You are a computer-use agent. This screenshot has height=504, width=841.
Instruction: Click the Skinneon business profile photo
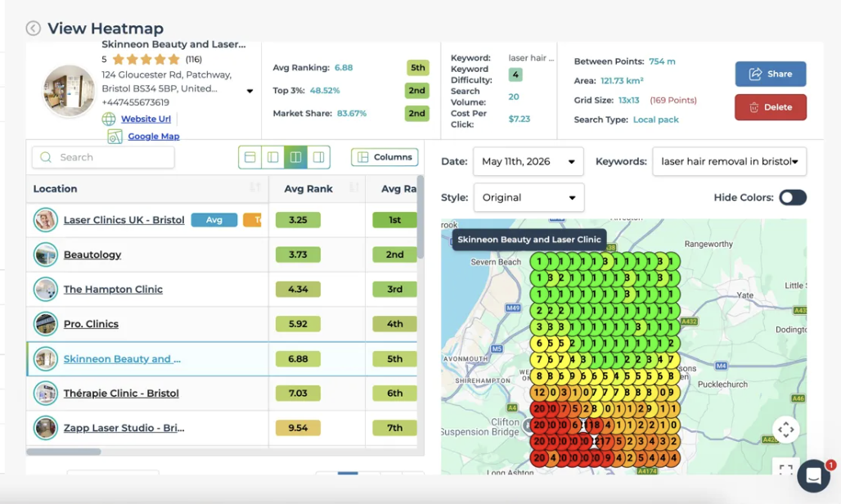(x=70, y=91)
